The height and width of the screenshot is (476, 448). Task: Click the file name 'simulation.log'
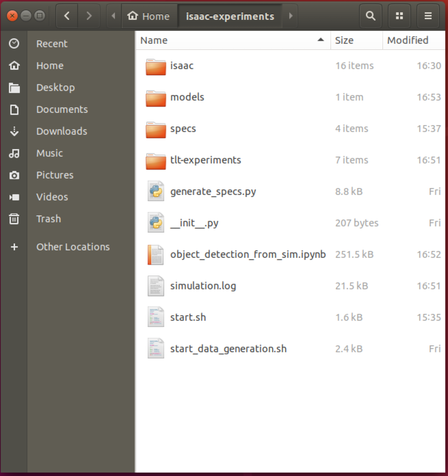click(203, 286)
